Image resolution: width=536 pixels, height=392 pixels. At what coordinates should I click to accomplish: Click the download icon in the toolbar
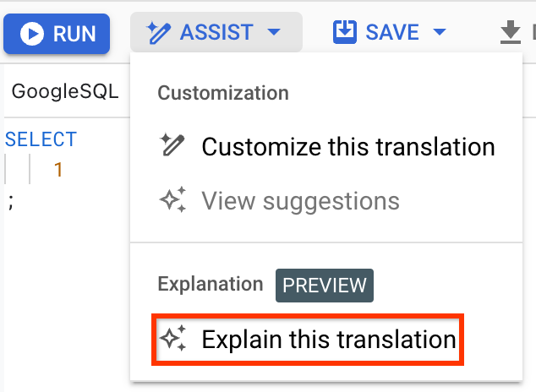511,33
